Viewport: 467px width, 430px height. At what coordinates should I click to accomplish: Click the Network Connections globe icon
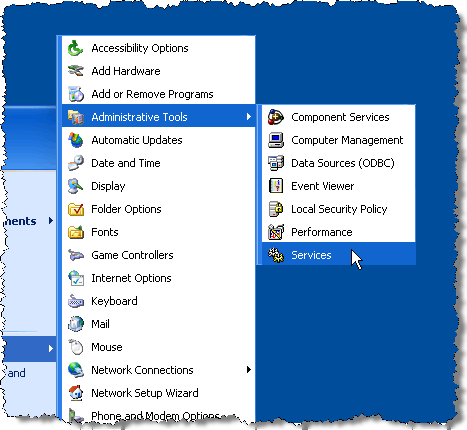76,370
